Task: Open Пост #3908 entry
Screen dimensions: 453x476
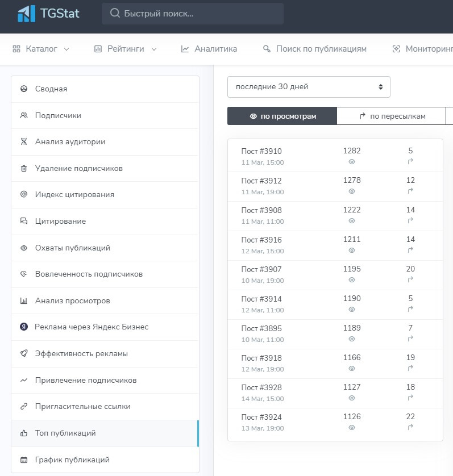Action: pyautogui.click(x=335, y=216)
